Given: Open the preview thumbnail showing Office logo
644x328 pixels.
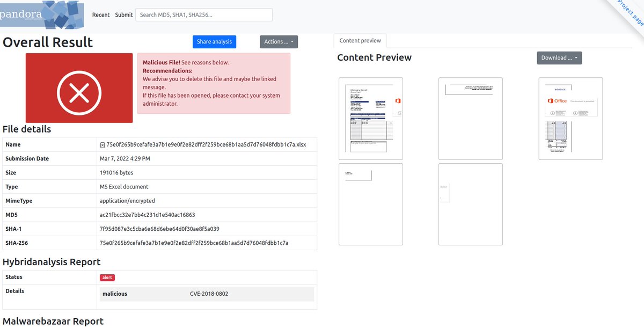Looking at the screenshot, I should click(570, 119).
